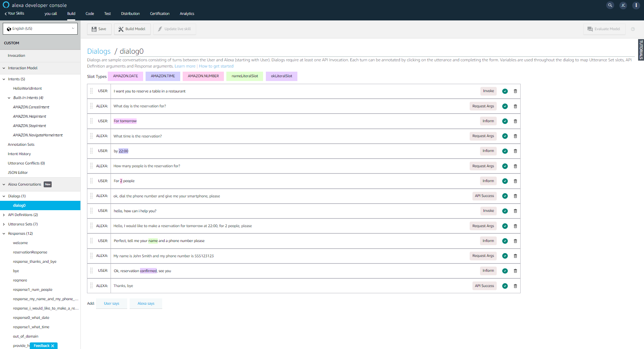Expand the Utterance Sets (7) node
This screenshot has height=349, width=644.
click(4, 224)
